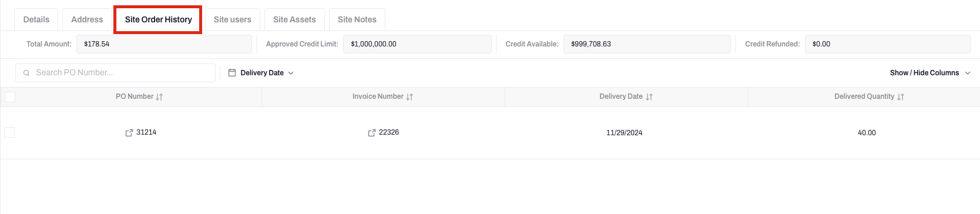Sort by Delivered Quantity column arrows
980x214 pixels.
(x=901, y=97)
